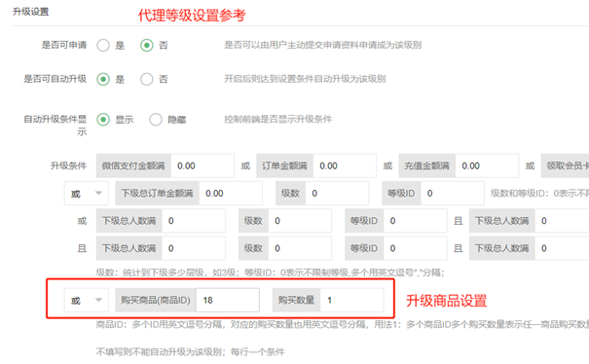Click 等级ID field in the 或 下级总人数满 row
Viewport: 589px width, 364px height.
[415, 221]
